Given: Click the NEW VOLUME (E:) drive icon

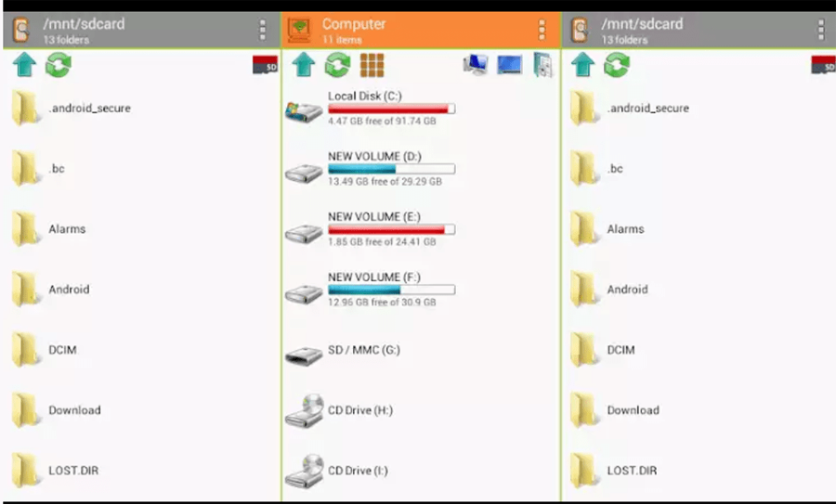Looking at the screenshot, I should (x=304, y=233).
